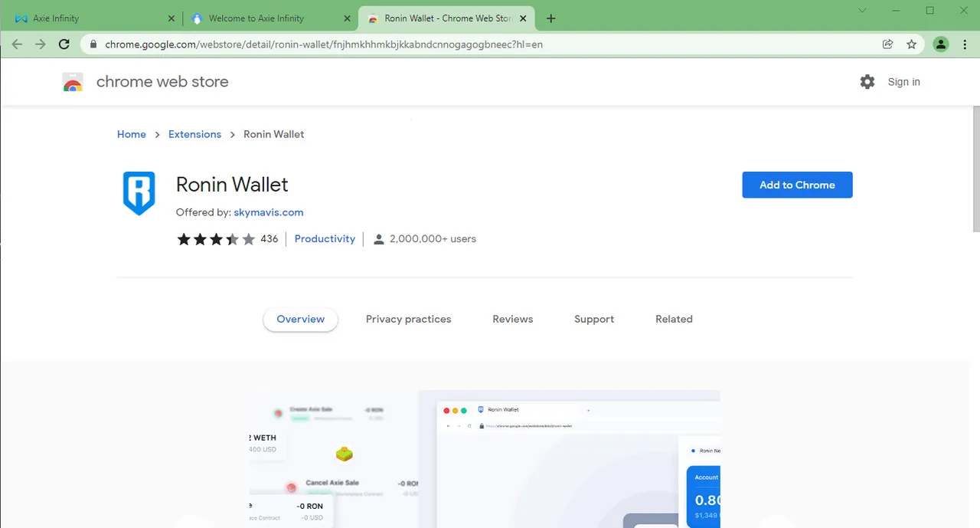Open the Privacy practices tab

(x=408, y=320)
